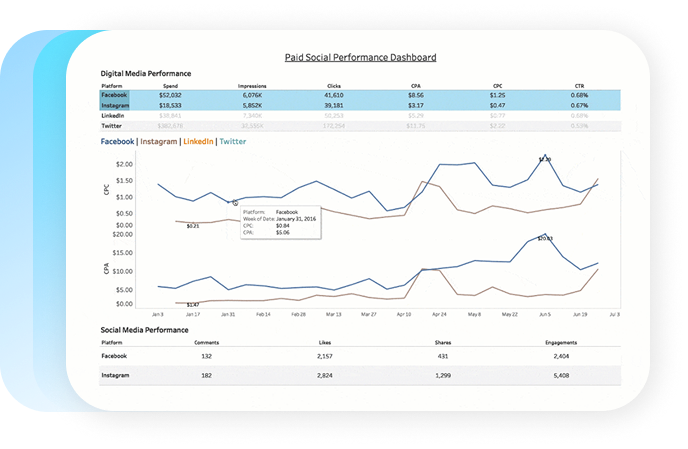688x449 pixels.
Task: Click the $20.83 peak label on CPA chart
Action: 545,238
